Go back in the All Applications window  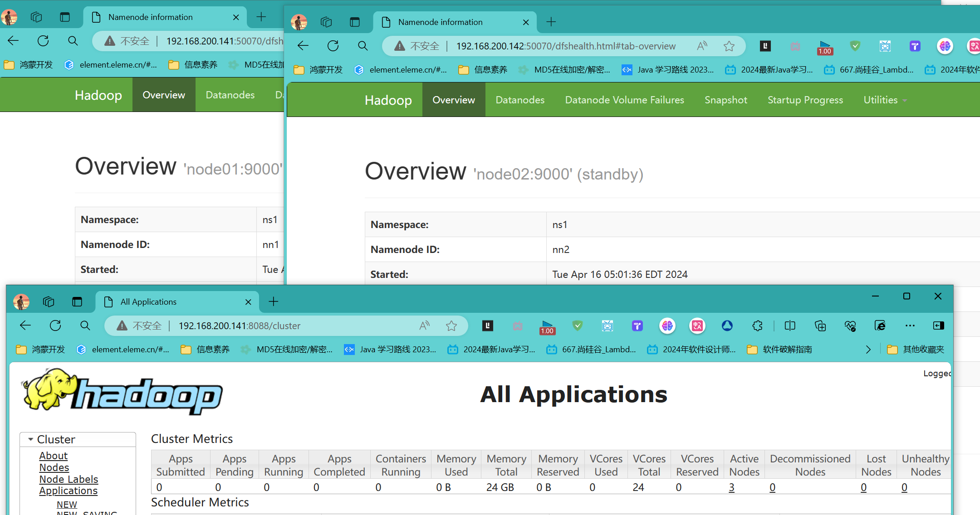(25, 326)
